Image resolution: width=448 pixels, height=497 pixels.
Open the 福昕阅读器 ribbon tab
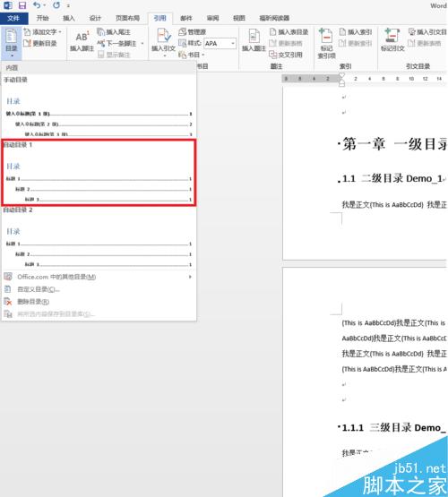tap(274, 19)
